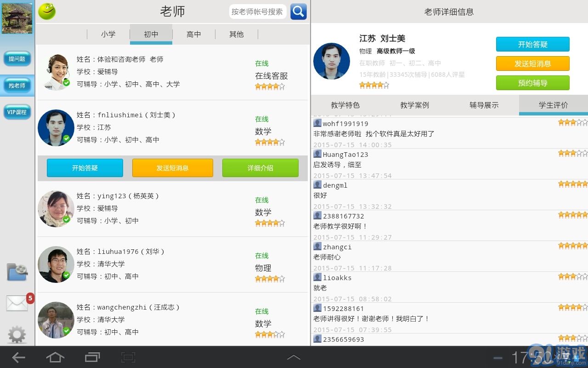
Task: Select teacher row 体验和咨询老师
Action: [173, 72]
